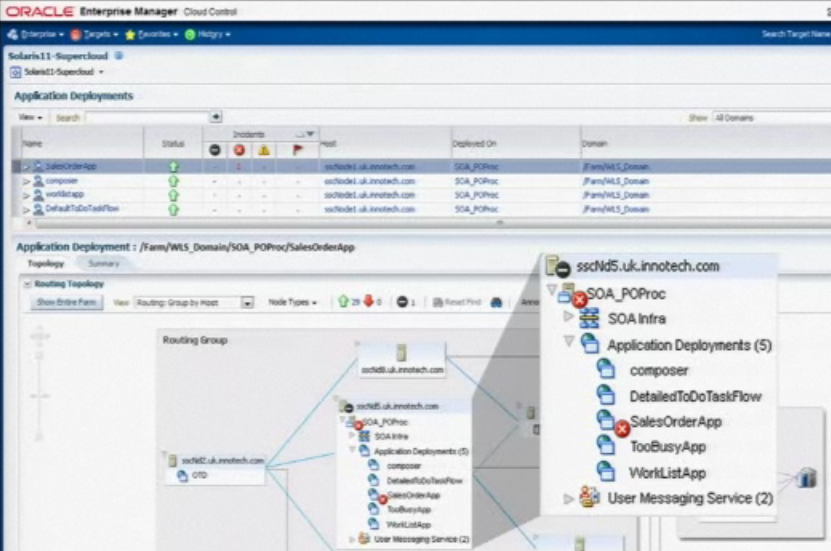Click the green up status of DefaultToDoTaskFlow row
Image resolution: width=831 pixels, height=551 pixels.
tap(173, 209)
